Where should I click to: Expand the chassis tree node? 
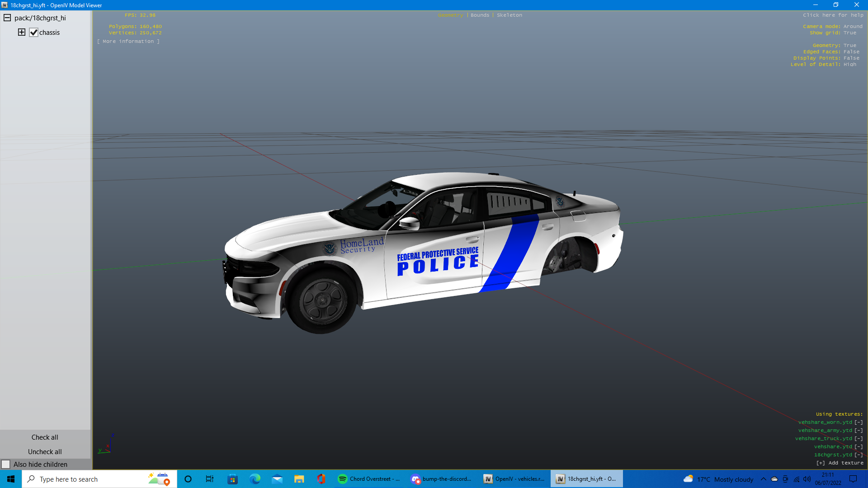coord(22,32)
